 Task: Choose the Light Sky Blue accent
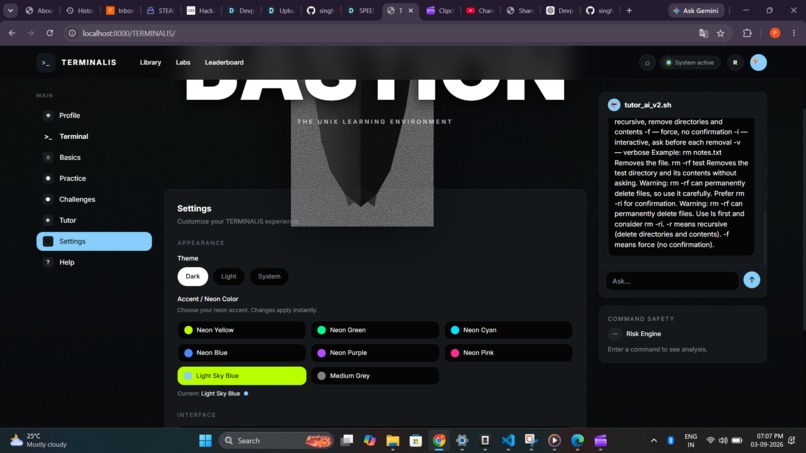coord(242,376)
